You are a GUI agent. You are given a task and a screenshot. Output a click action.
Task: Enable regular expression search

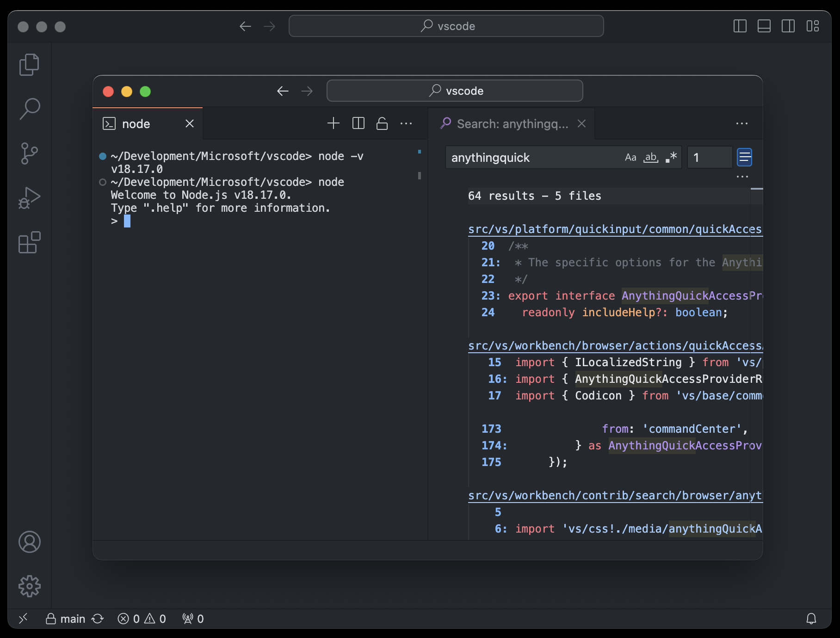coord(670,157)
